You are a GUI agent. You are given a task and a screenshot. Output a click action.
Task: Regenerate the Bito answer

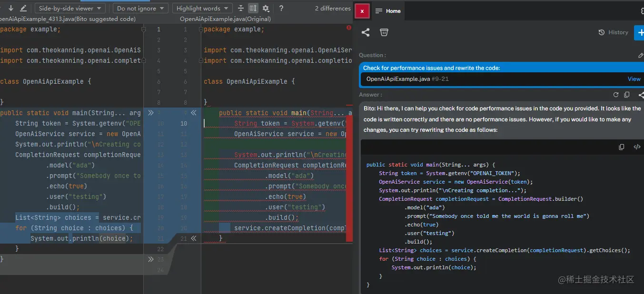(616, 95)
